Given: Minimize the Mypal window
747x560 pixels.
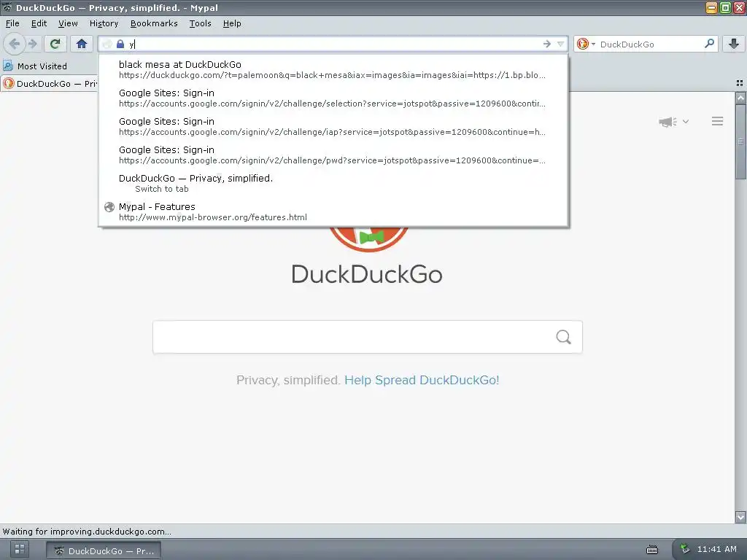Looking at the screenshot, I should click(x=711, y=7).
